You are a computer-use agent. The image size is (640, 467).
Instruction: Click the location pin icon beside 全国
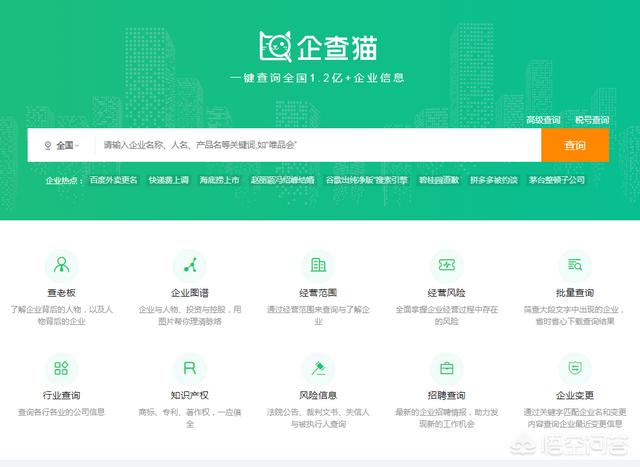[x=48, y=145]
